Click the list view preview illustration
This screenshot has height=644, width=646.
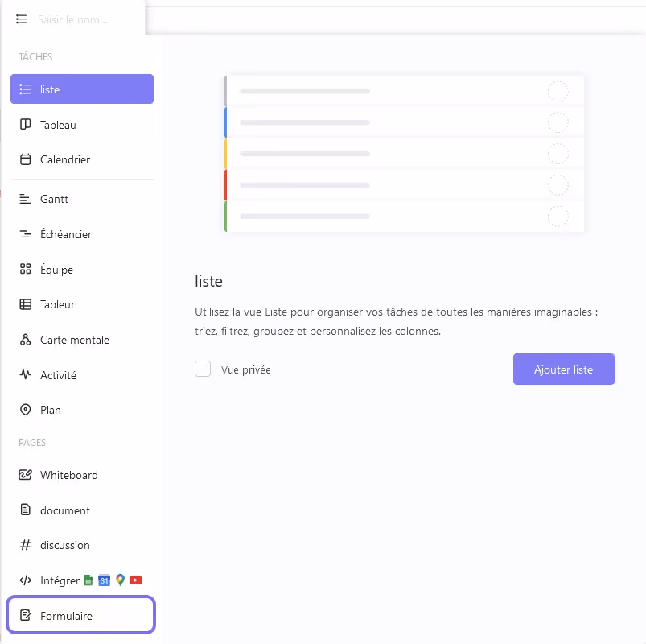click(405, 154)
